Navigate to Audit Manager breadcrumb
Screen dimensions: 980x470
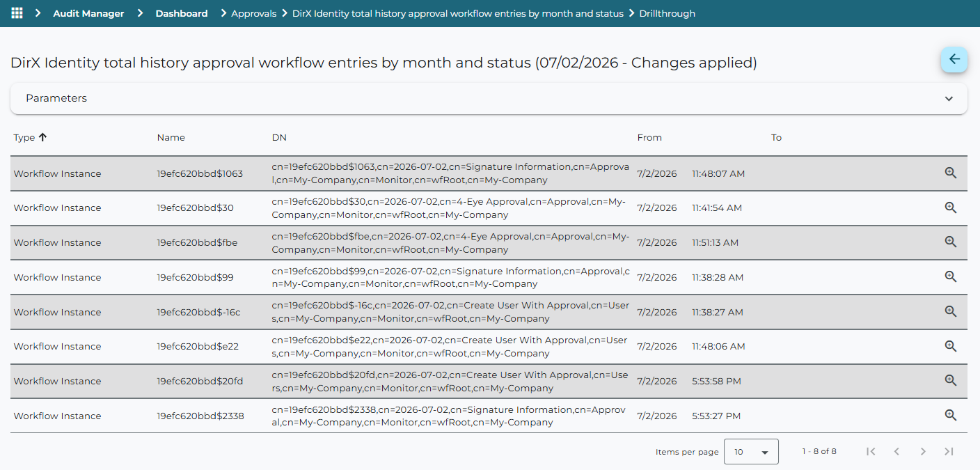point(88,13)
